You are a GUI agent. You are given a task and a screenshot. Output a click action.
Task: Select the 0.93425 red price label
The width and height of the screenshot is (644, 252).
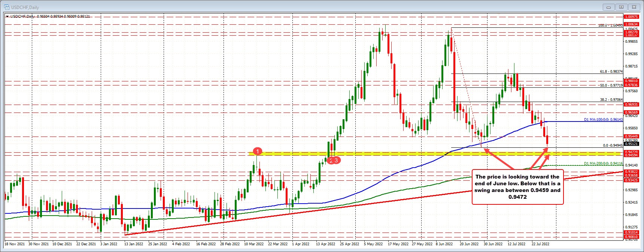coord(631,180)
